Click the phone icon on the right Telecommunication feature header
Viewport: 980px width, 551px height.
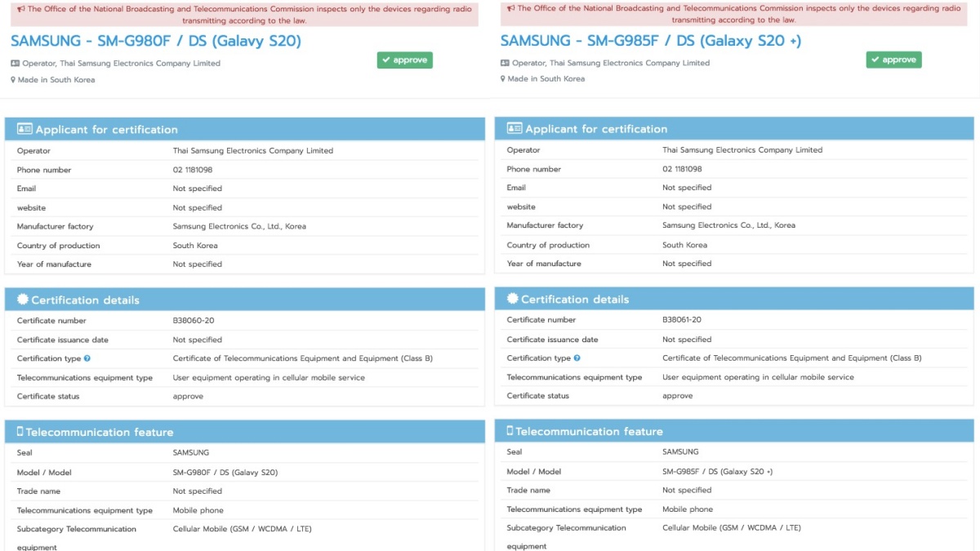tap(511, 430)
